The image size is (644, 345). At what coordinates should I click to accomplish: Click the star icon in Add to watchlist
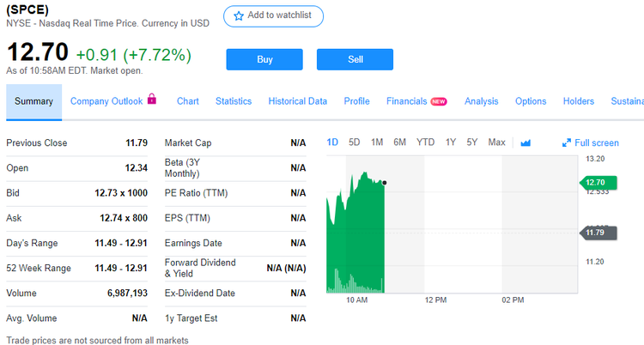click(x=239, y=16)
